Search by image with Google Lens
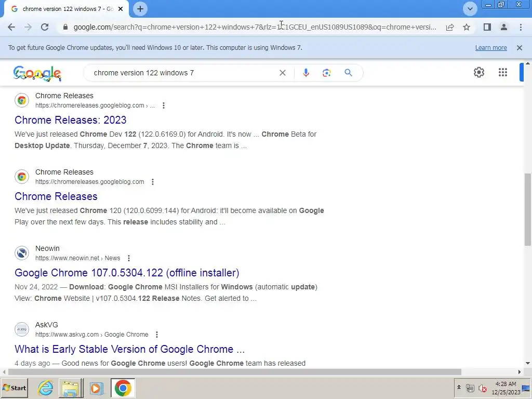Screen dimensions: 532x399 326,73
